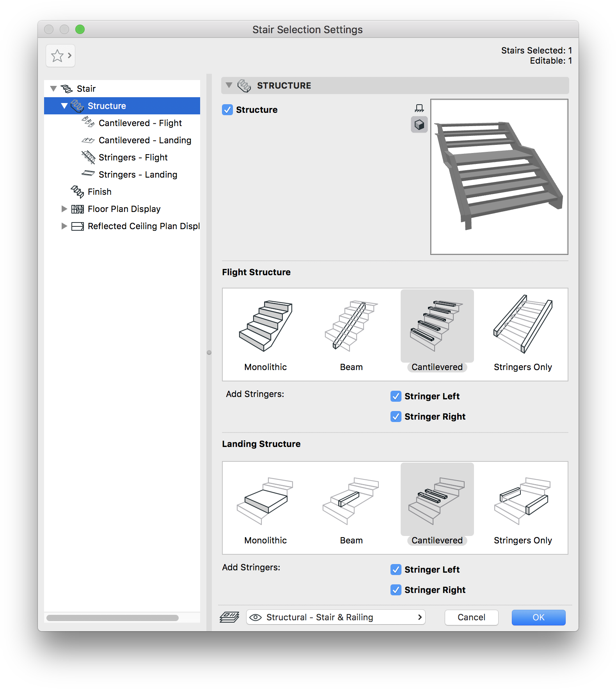
Task: Switch preview to 2D view icon
Action: tap(419, 108)
